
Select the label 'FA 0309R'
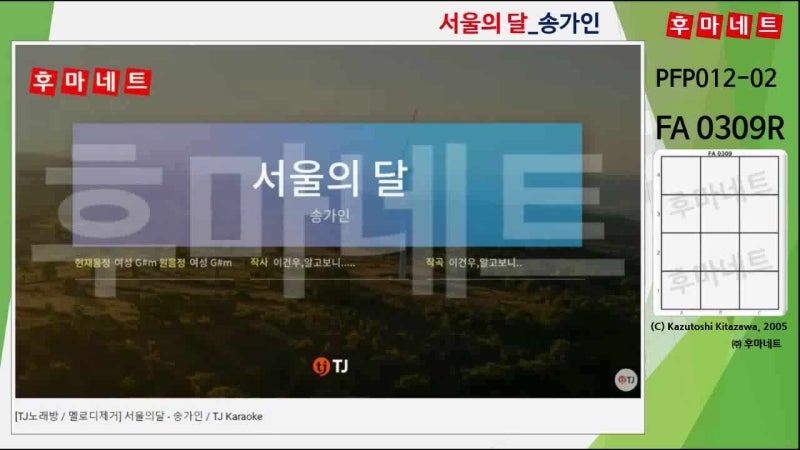point(719,128)
